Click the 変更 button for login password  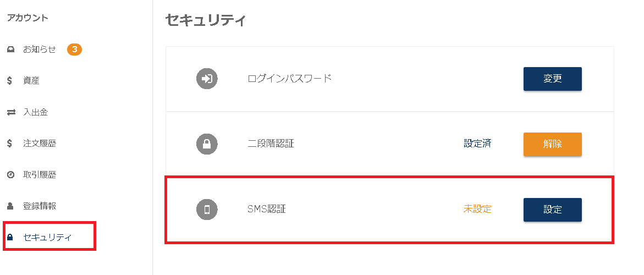[x=552, y=79]
